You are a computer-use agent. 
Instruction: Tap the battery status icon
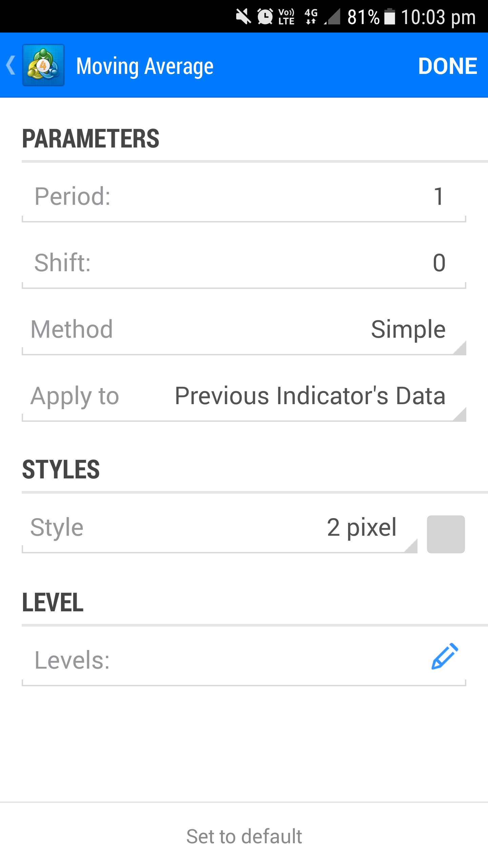(x=390, y=16)
